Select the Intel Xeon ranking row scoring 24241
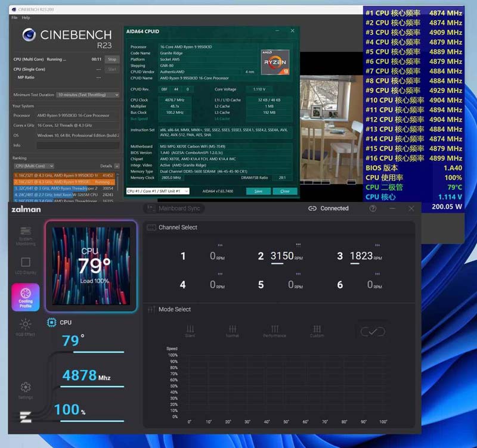477x448 pixels. coord(64,195)
